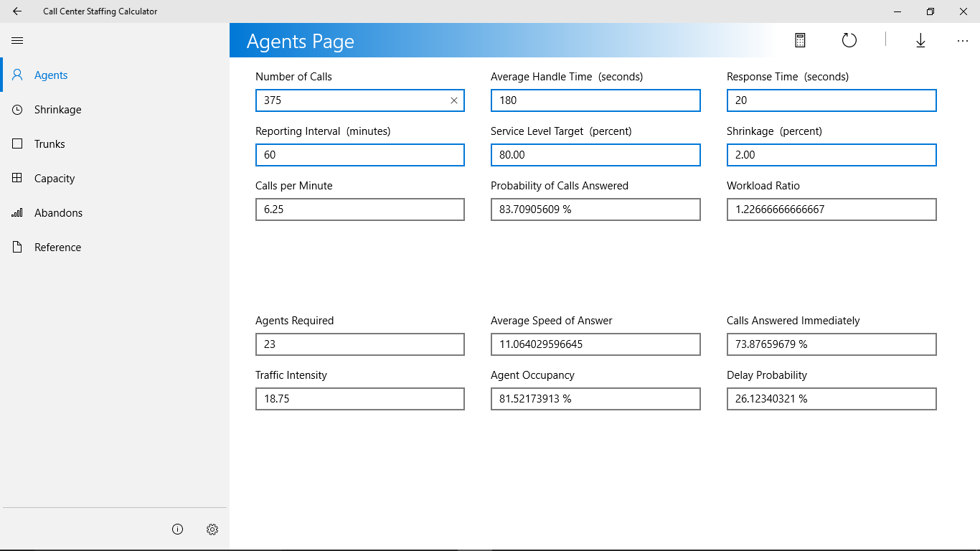Click the circular reset arrow icon
Image resolution: width=980 pixels, height=551 pixels.
pyautogui.click(x=849, y=40)
